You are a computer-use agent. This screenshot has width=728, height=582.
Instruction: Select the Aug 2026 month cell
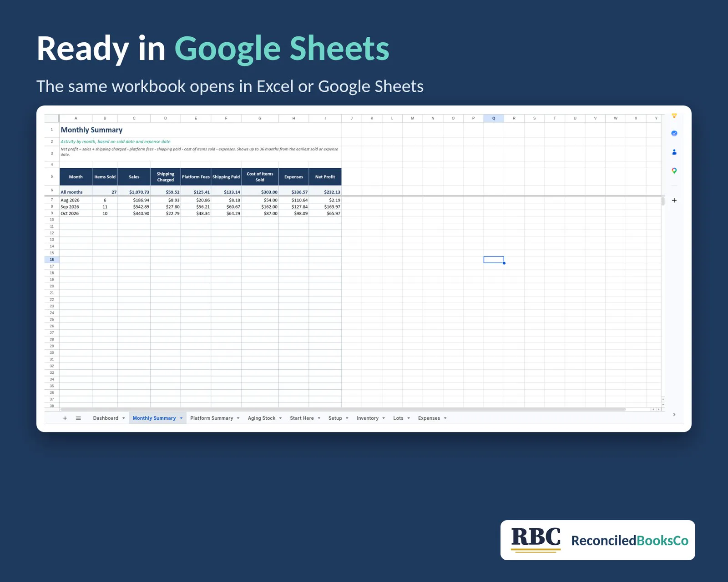[x=76, y=200]
